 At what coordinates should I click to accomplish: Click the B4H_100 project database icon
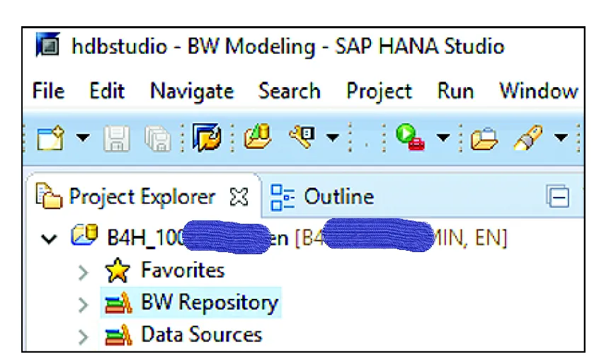[x=84, y=235]
